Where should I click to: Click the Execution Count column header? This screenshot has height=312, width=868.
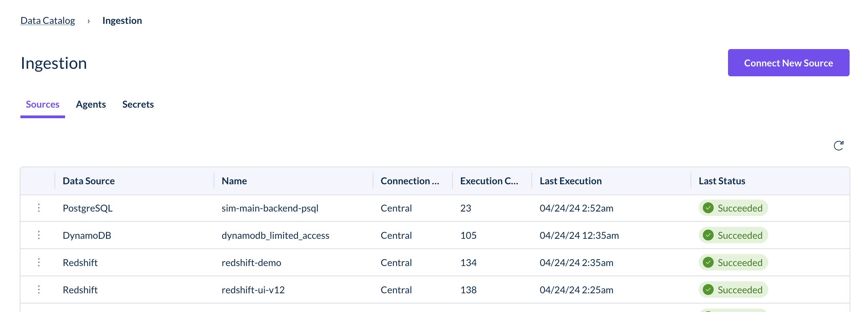pos(490,181)
